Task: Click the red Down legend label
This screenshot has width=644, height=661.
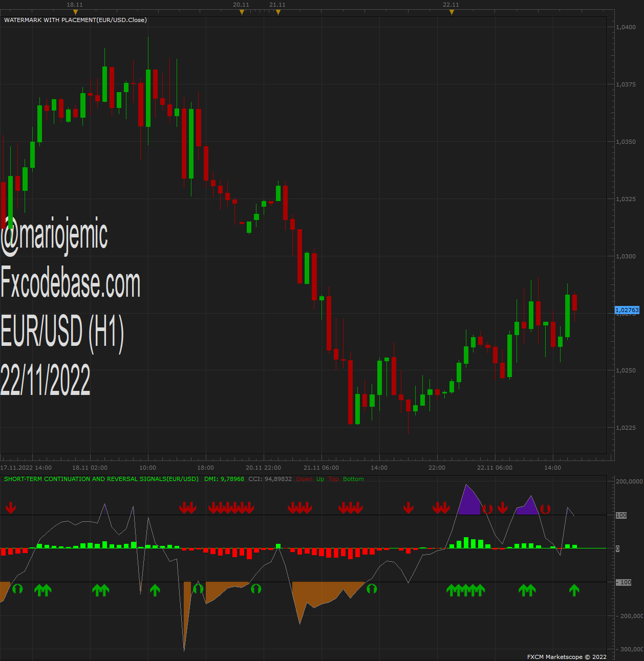Action: pyautogui.click(x=304, y=479)
